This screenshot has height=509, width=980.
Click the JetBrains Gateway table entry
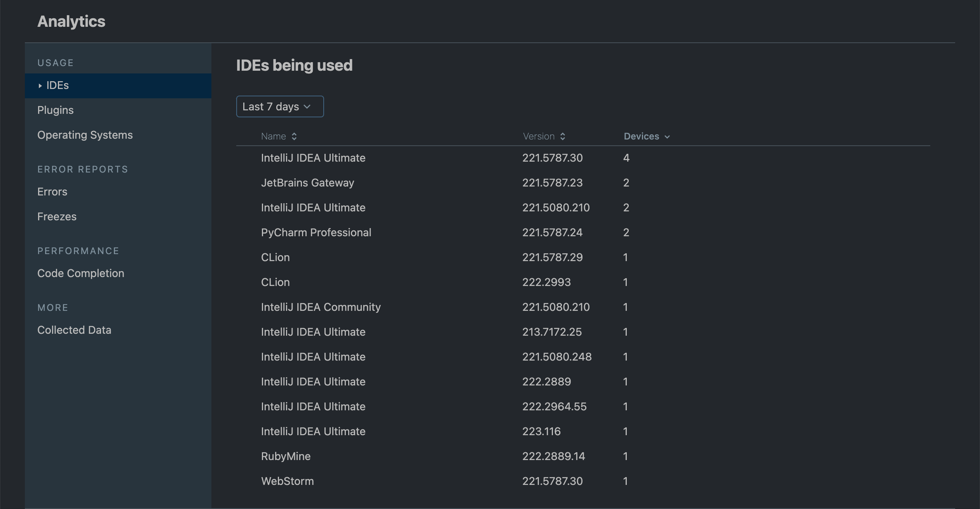point(307,183)
